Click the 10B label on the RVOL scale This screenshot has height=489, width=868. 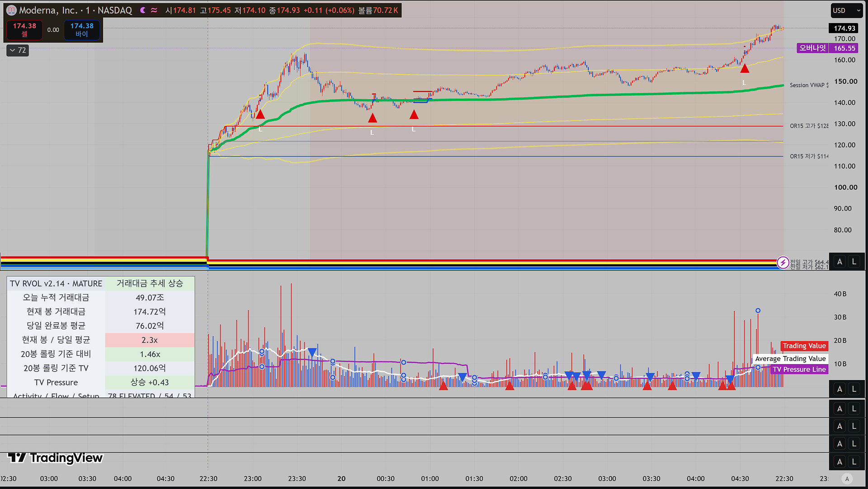(840, 364)
